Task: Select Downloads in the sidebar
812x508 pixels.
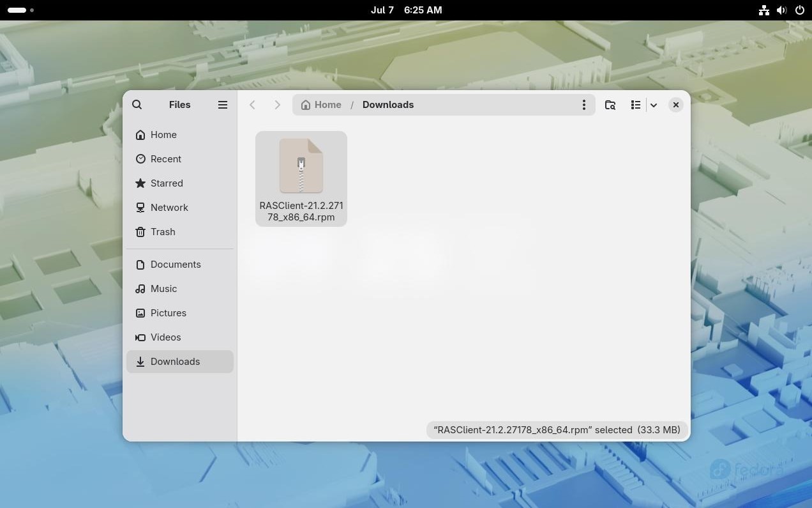Action: [180, 362]
